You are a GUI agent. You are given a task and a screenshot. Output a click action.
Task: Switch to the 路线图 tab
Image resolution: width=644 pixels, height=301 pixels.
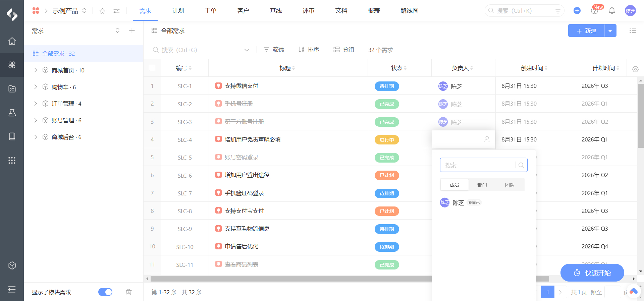tap(410, 11)
